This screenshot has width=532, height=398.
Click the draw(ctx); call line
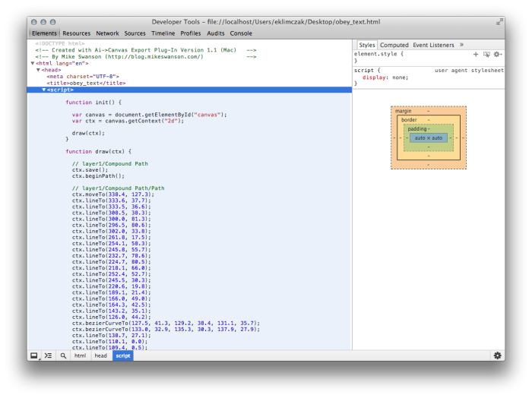pyautogui.click(x=88, y=133)
